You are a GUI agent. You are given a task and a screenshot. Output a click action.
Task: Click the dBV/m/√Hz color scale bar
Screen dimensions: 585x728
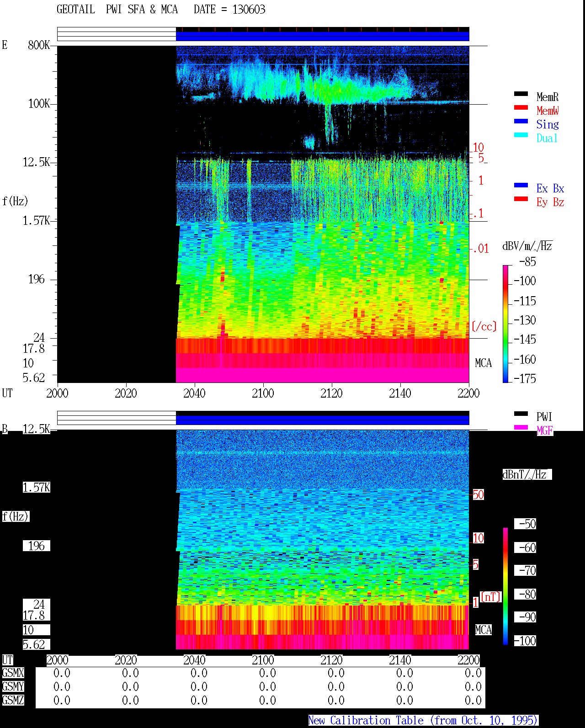[505, 324]
